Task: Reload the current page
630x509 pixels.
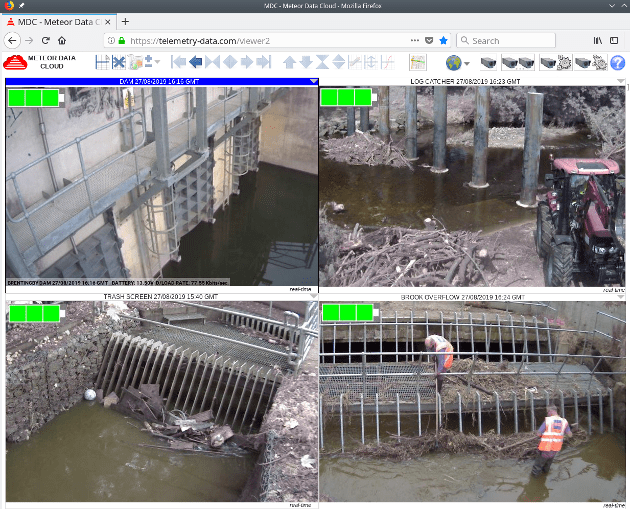Action: tap(45, 40)
